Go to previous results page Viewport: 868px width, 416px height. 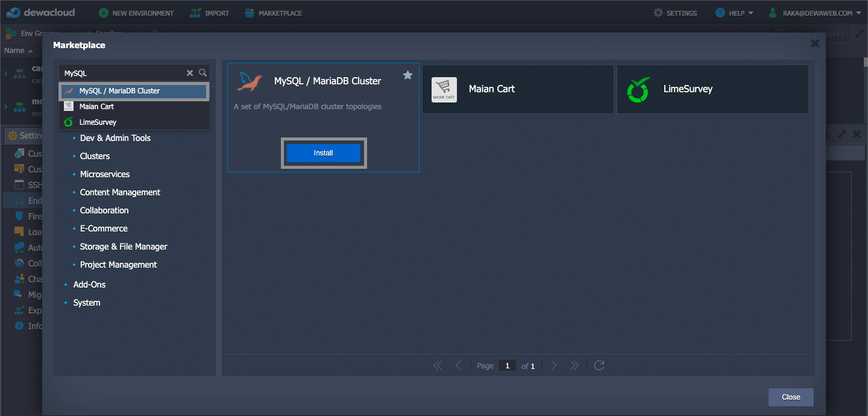(458, 365)
